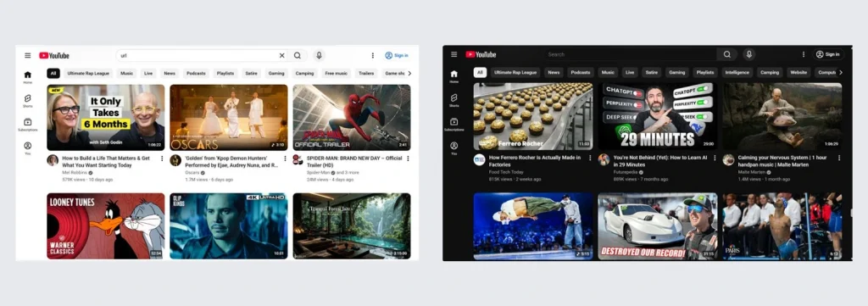Click Sign in on the light-theme window

(x=397, y=55)
